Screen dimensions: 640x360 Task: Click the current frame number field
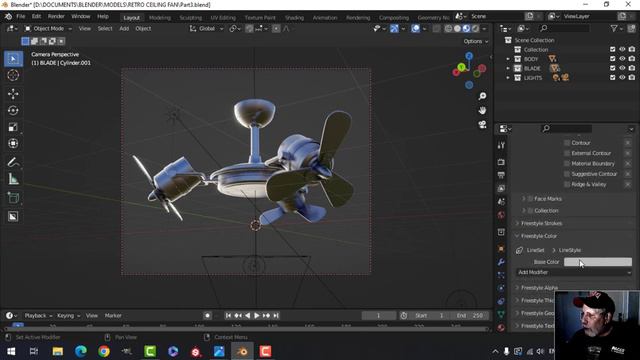pyautogui.click(x=378, y=316)
